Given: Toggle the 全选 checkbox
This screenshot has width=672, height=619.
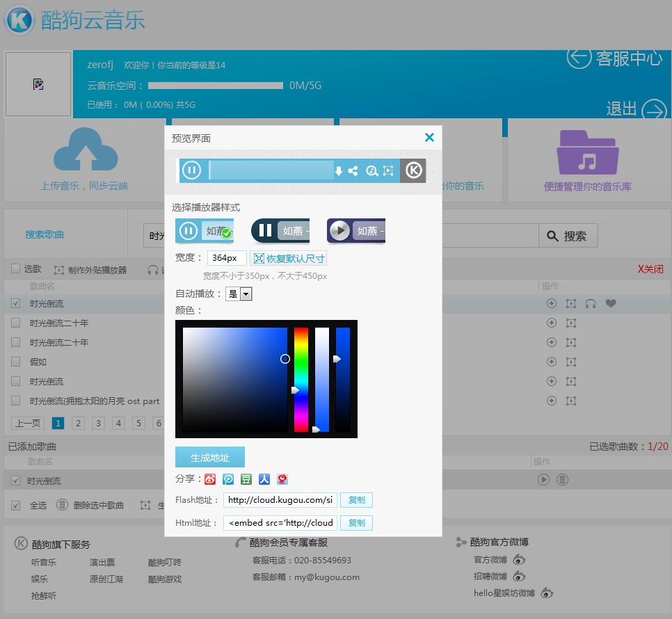Looking at the screenshot, I should pos(16,506).
